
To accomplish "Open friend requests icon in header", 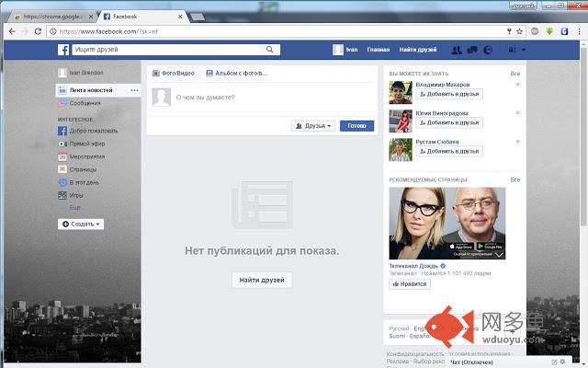I will pos(457,50).
